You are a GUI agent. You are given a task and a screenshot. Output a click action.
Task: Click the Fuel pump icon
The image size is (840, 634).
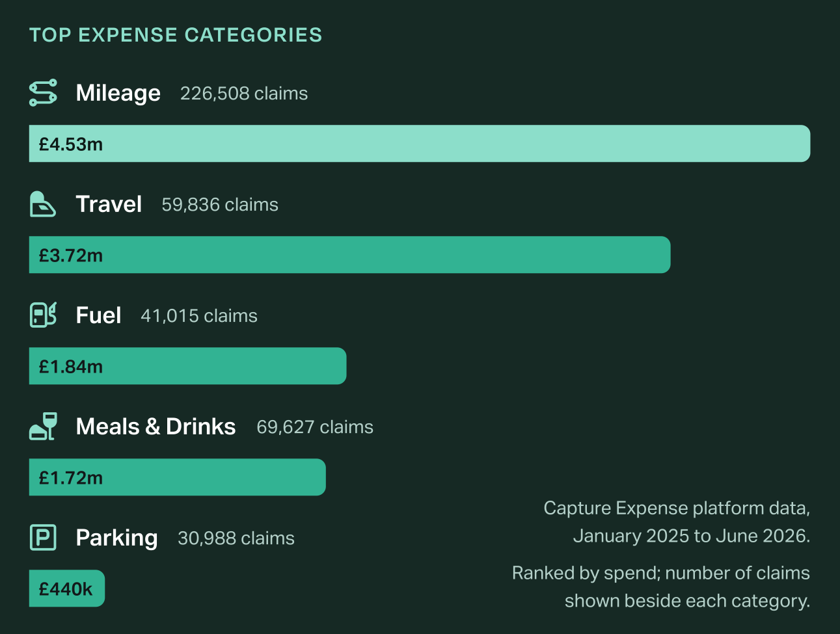[x=43, y=315]
